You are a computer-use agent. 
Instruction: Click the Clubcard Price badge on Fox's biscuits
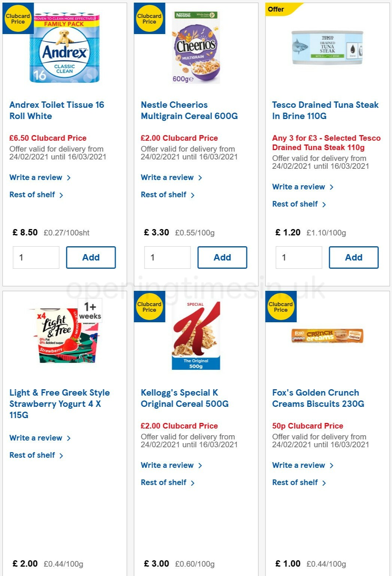[280, 307]
